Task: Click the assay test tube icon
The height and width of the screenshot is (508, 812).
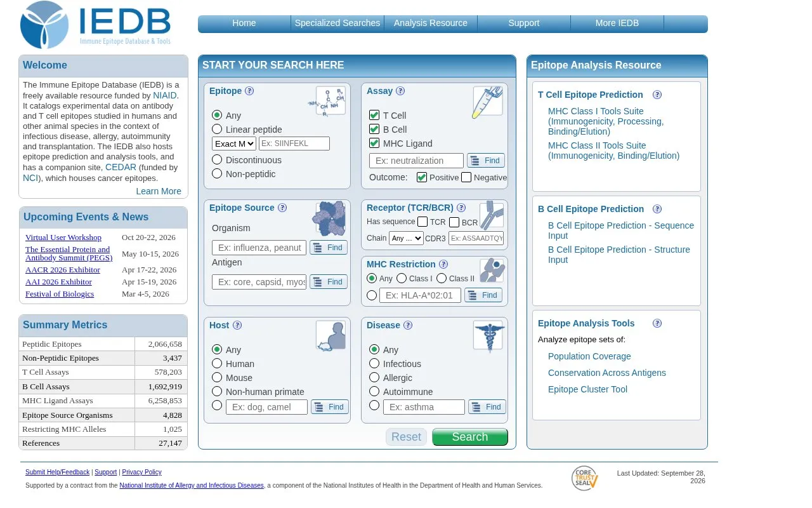Action: [x=487, y=102]
